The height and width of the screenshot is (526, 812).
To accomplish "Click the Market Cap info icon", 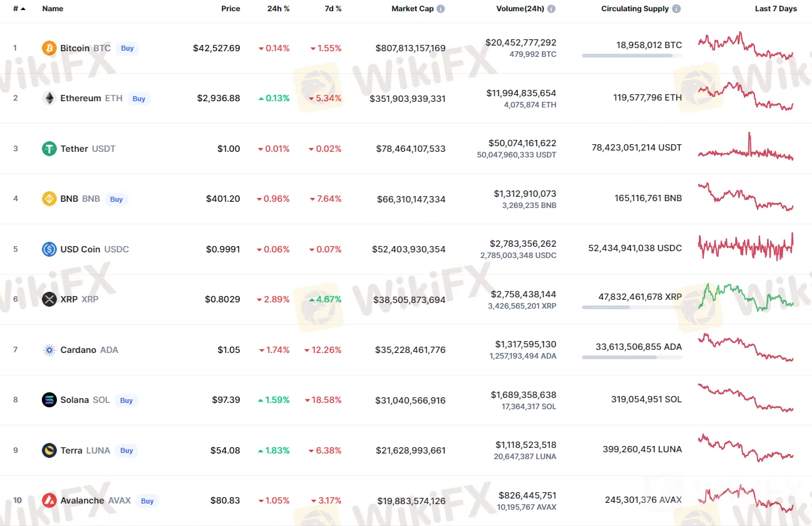I will click(441, 9).
